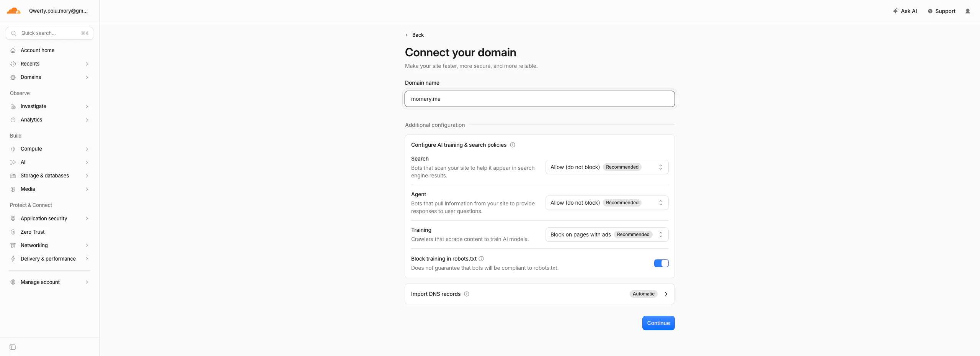The width and height of the screenshot is (980, 356).
Task: Toggle Block training in robots.txt switch
Action: (x=661, y=263)
